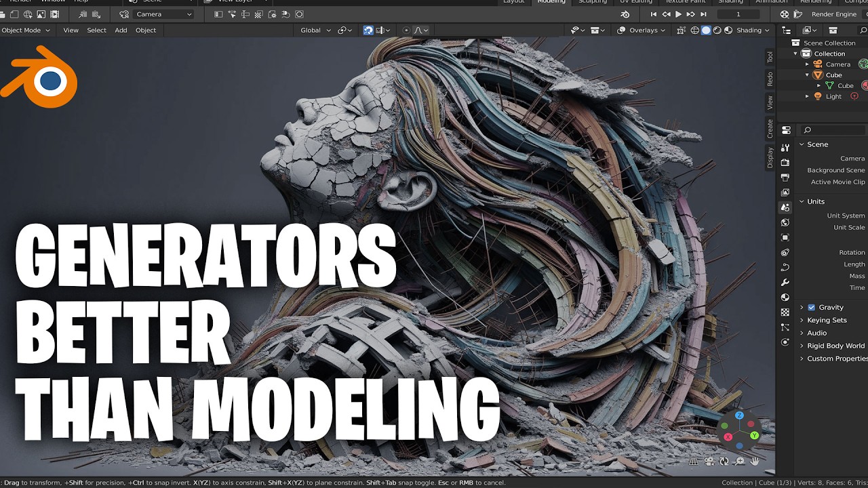The image size is (868, 488).
Task: Open the Tool sidebar tab
Action: coord(770,58)
